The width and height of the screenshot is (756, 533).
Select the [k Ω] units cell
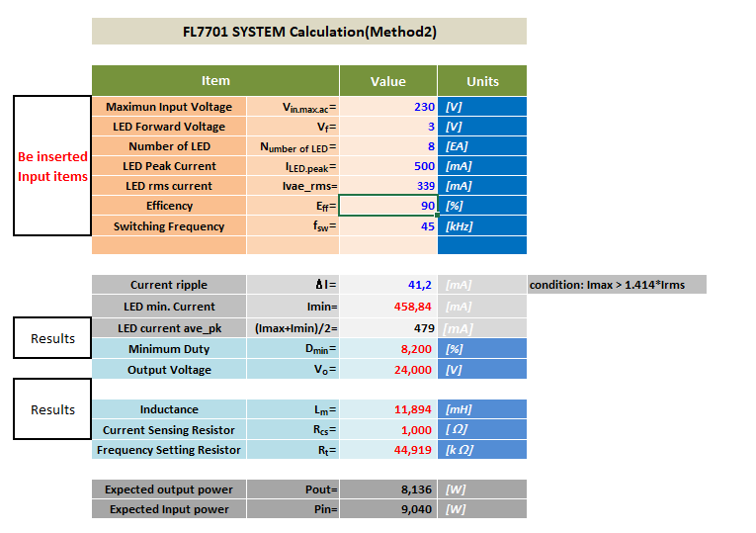tap(482, 450)
